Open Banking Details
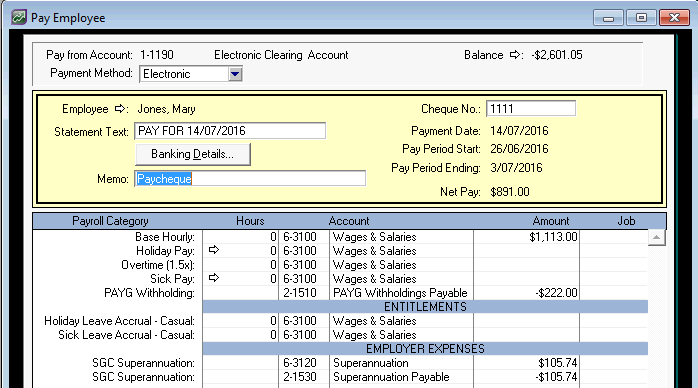The image size is (698, 388). (x=193, y=154)
